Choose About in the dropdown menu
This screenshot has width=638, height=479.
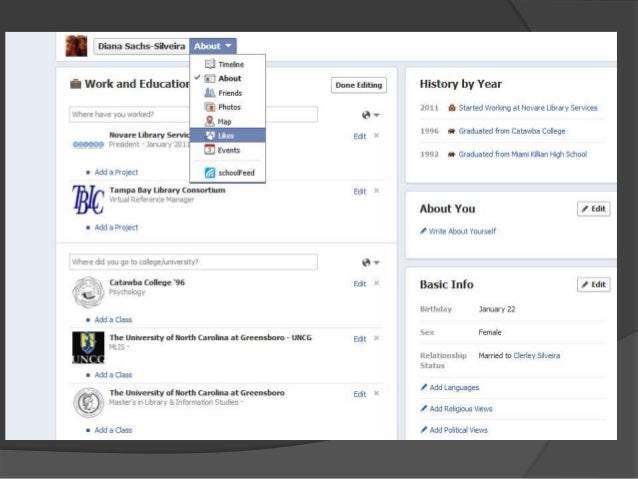227,79
